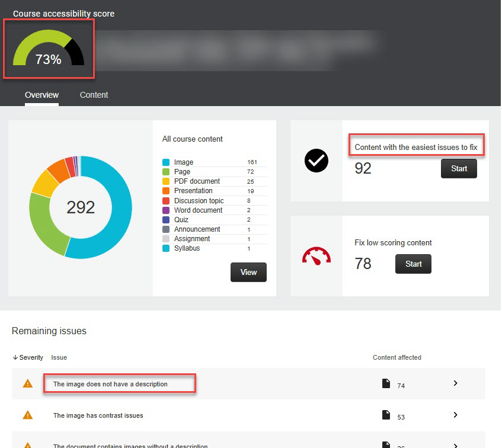
Task: Click the 'Fix low scoring content' heading
Action: pyautogui.click(x=393, y=242)
